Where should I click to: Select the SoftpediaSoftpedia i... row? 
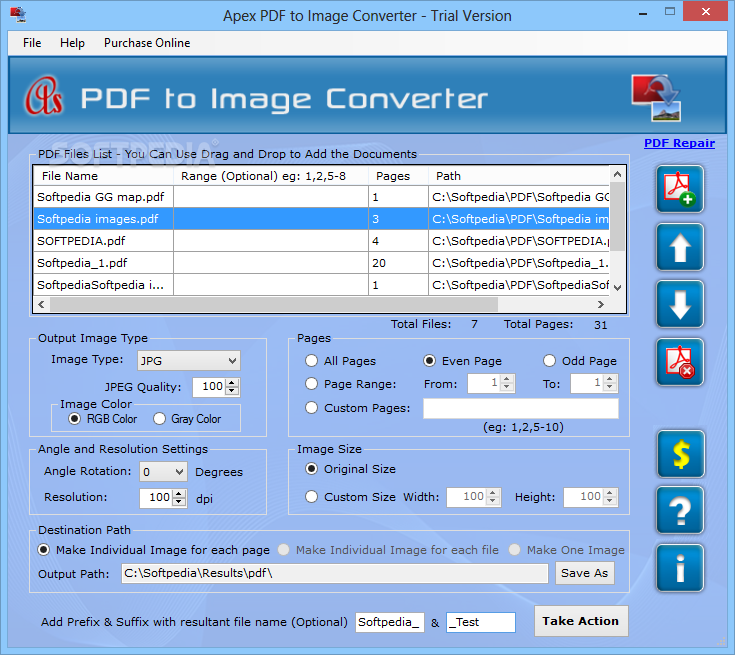tap(321, 285)
